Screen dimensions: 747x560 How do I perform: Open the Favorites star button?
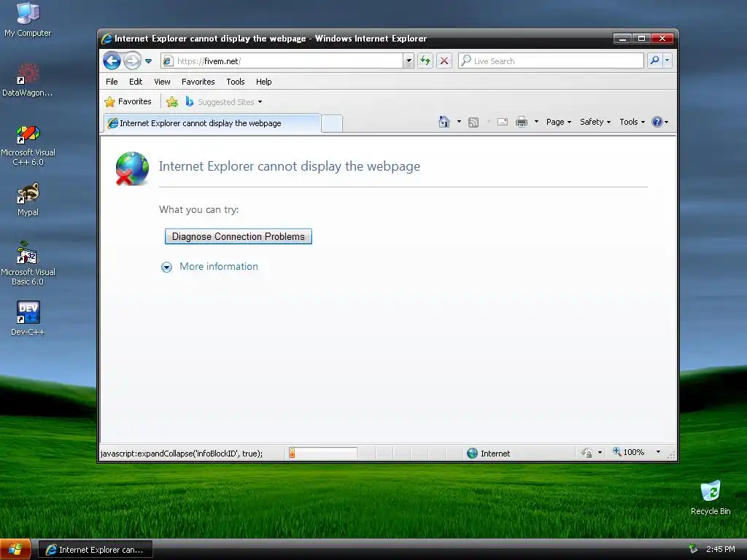coord(128,101)
